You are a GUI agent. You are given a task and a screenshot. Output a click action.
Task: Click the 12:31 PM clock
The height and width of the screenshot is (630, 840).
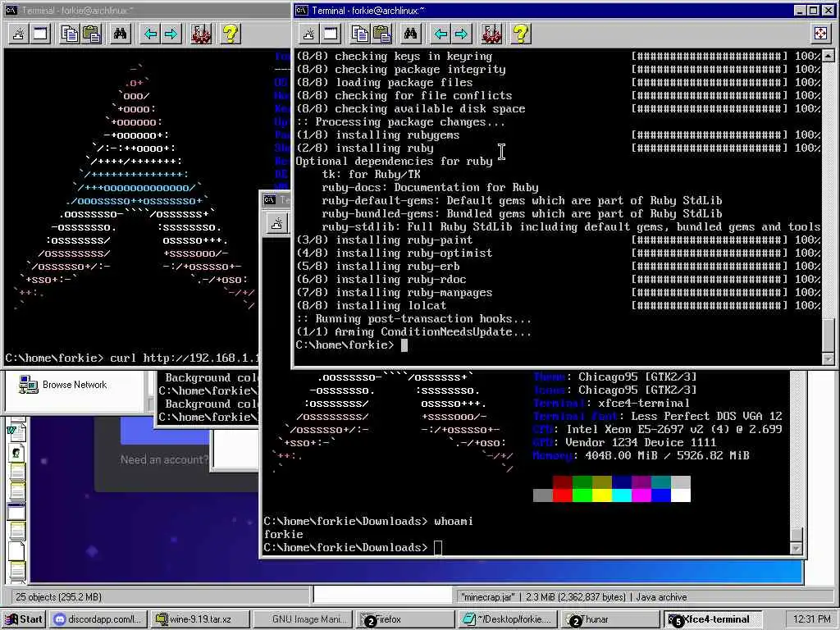(x=811, y=619)
